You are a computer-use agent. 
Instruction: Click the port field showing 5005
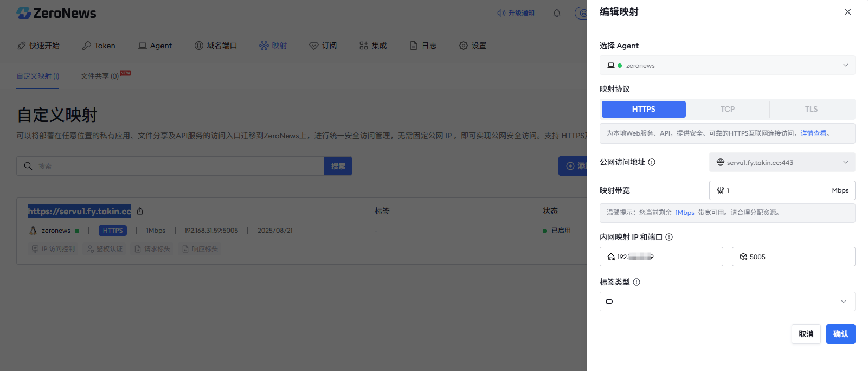(794, 257)
